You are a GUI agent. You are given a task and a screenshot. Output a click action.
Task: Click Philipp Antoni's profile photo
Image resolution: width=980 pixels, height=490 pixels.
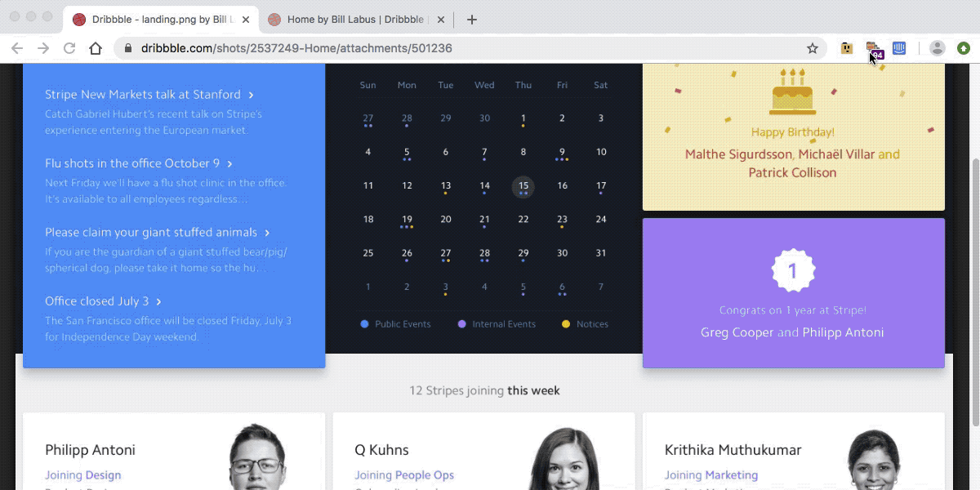pyautogui.click(x=256, y=457)
